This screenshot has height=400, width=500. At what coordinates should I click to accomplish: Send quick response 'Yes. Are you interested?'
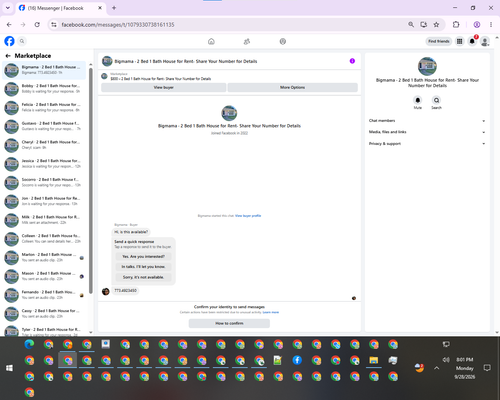pyautogui.click(x=143, y=256)
